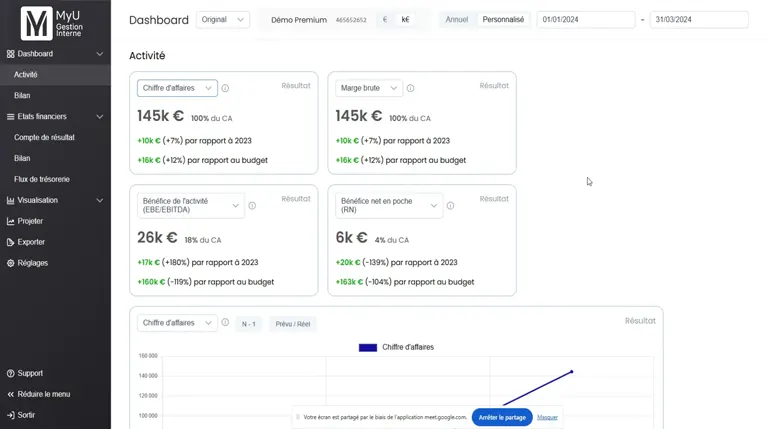Open the Support section in sidebar

[30, 373]
